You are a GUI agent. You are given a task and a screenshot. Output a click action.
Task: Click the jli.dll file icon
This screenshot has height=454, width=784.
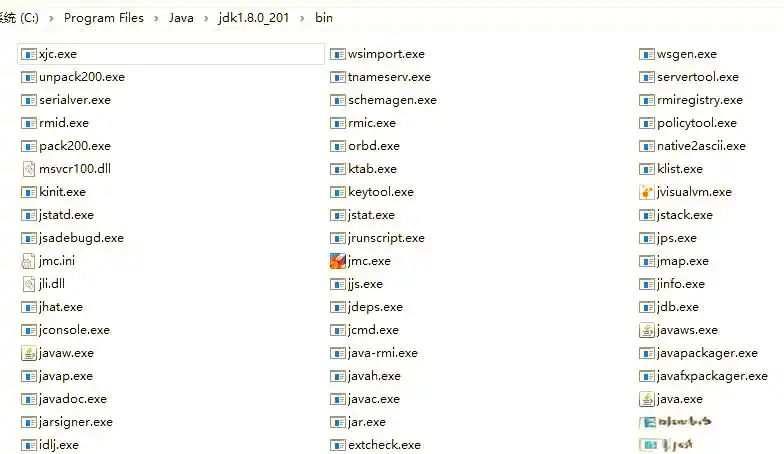29,284
